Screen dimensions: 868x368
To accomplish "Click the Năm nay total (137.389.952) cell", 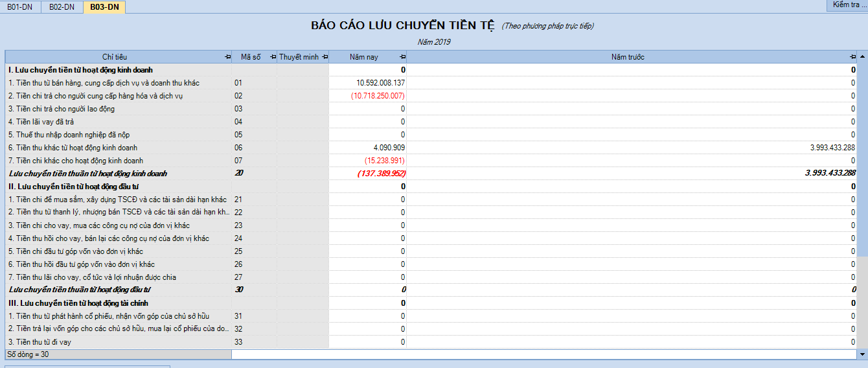I will (x=367, y=174).
